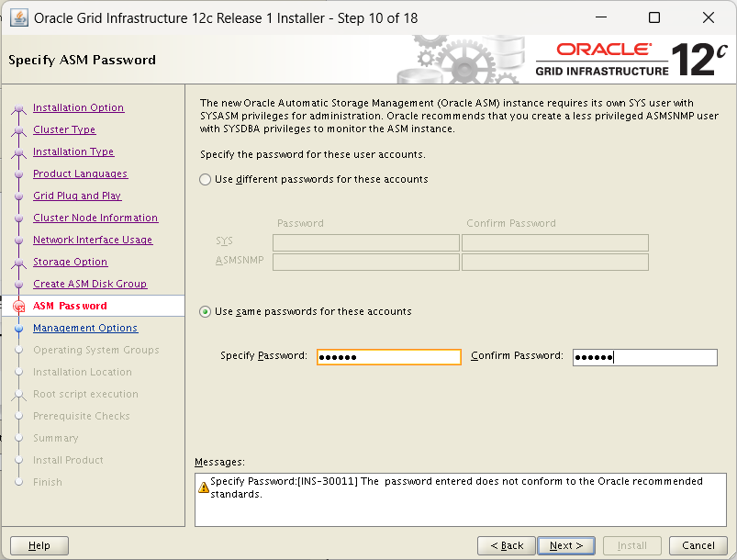Click the Next button
The width and height of the screenshot is (737, 560).
coord(566,545)
